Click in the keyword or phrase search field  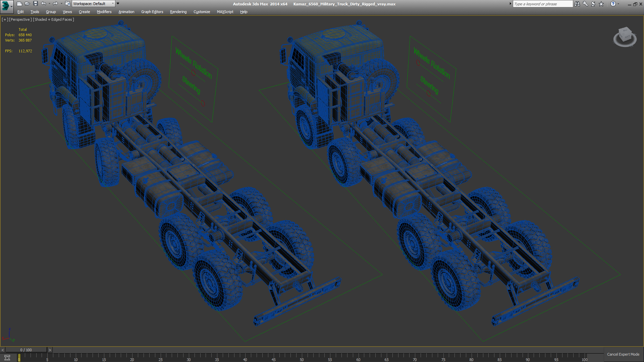(x=543, y=4)
